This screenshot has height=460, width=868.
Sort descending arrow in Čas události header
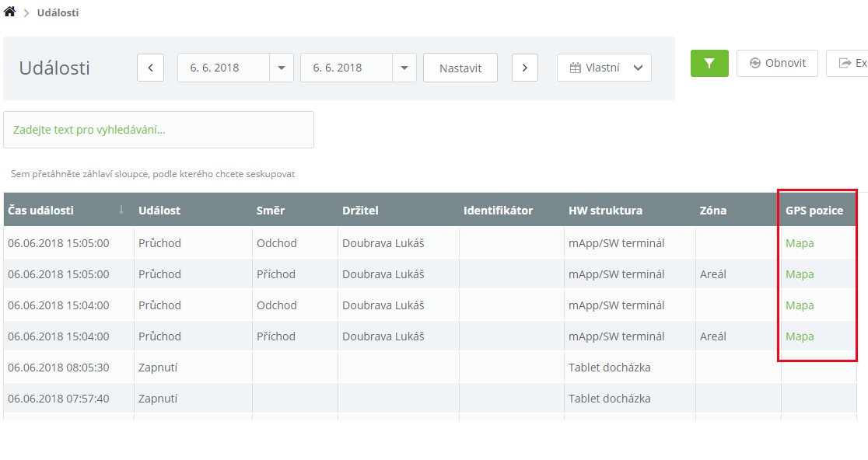pyautogui.click(x=121, y=211)
